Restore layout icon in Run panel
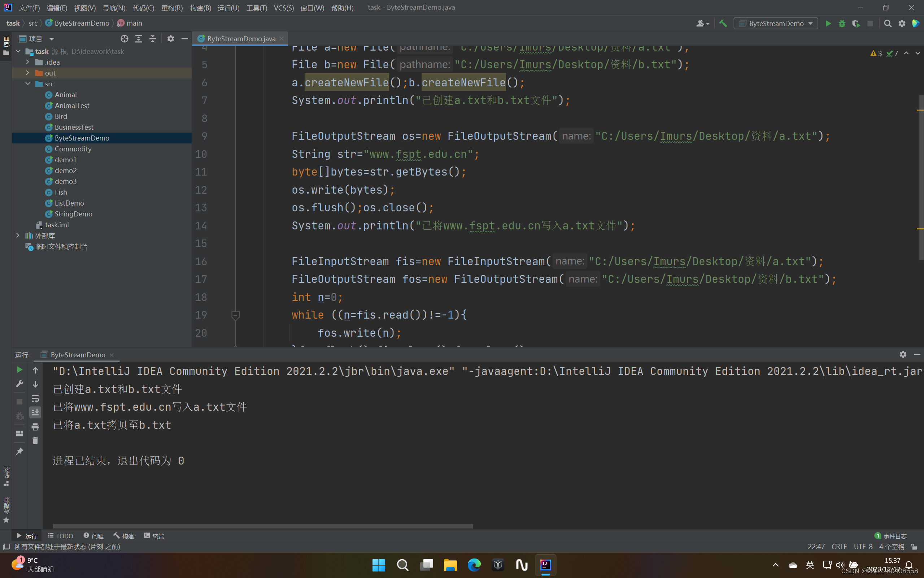The image size is (924, 578). [19, 433]
